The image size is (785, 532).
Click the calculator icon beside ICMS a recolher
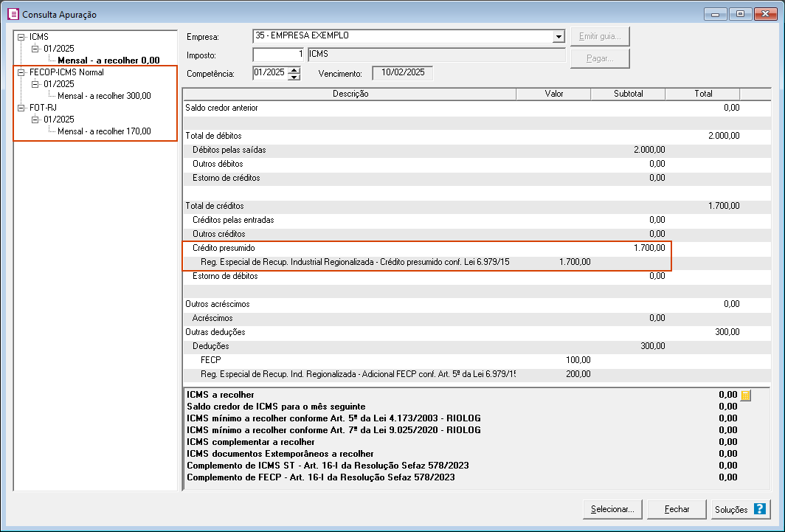pos(745,395)
